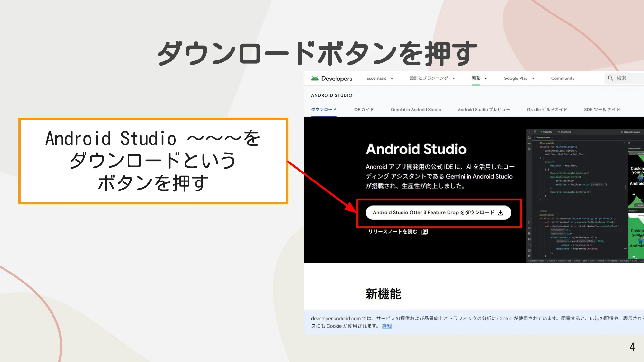Screen dimensions: 644x362
Task: Expand the Resizable Emulator device selector
Action: (632, 132)
